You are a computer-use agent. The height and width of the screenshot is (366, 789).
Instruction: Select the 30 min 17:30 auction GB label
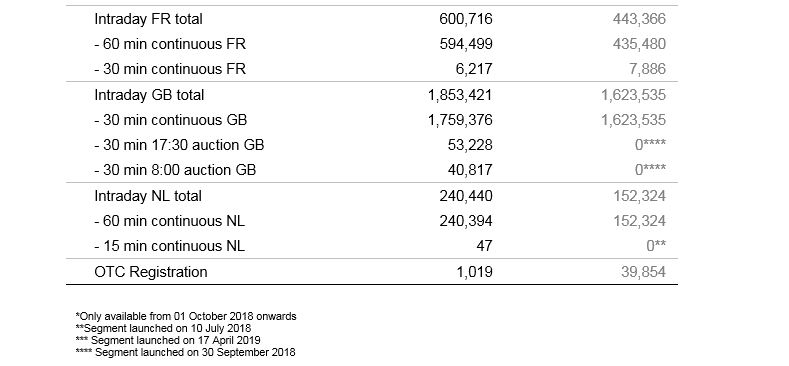coord(179,145)
